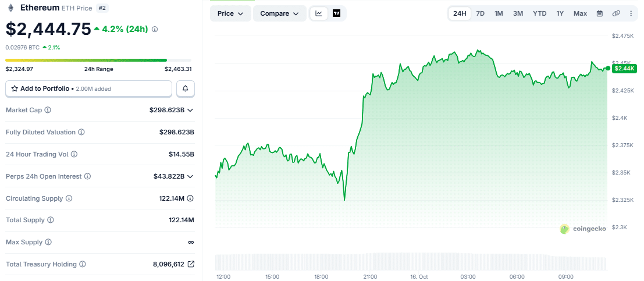Image resolution: width=644 pixels, height=281 pixels.
Task: Select Max time range
Action: [581, 13]
